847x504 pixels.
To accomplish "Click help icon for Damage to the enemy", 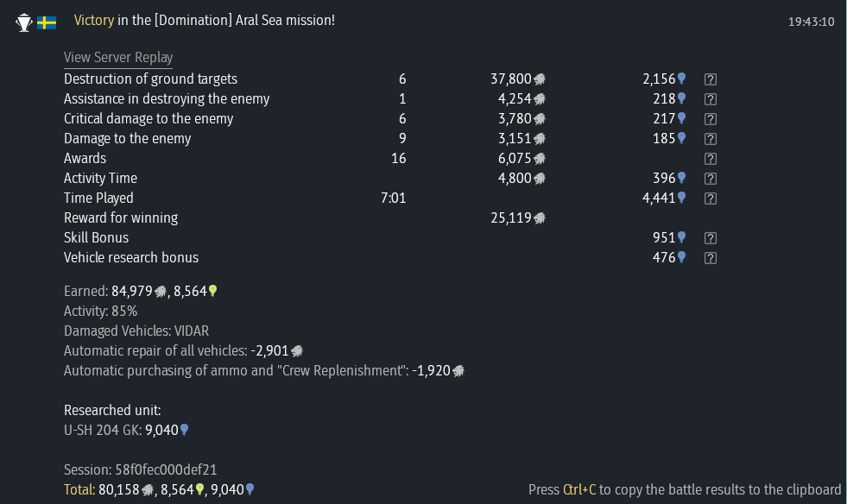I will coord(711,139).
